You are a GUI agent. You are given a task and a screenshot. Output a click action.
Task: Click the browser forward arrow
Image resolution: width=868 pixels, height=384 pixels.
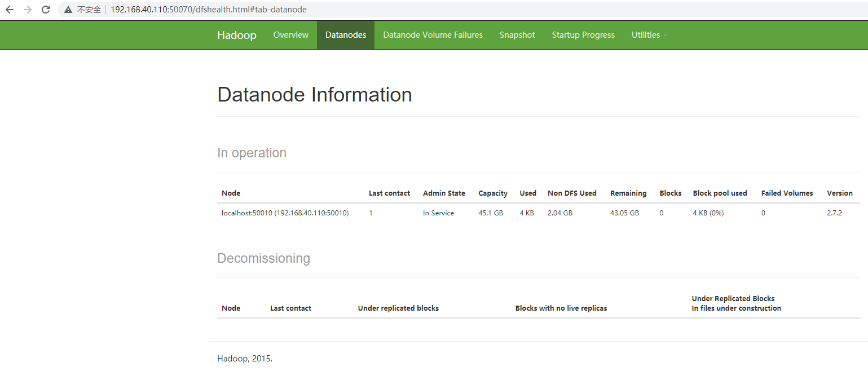[x=28, y=10]
